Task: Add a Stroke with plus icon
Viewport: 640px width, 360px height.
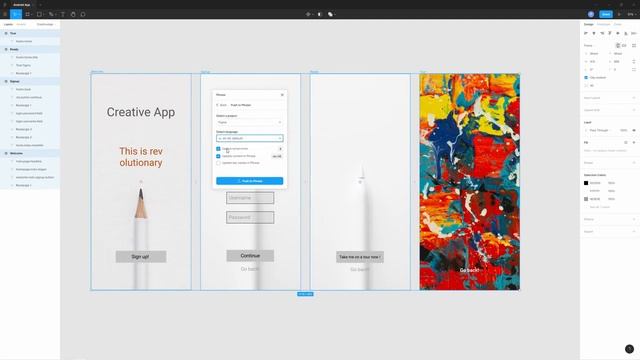Action: pyautogui.click(x=634, y=163)
